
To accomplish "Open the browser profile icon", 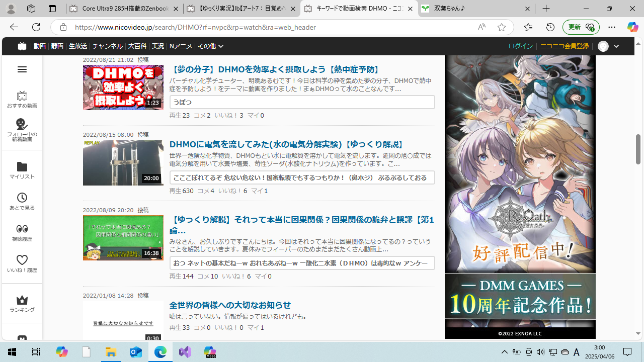I will [x=11, y=9].
